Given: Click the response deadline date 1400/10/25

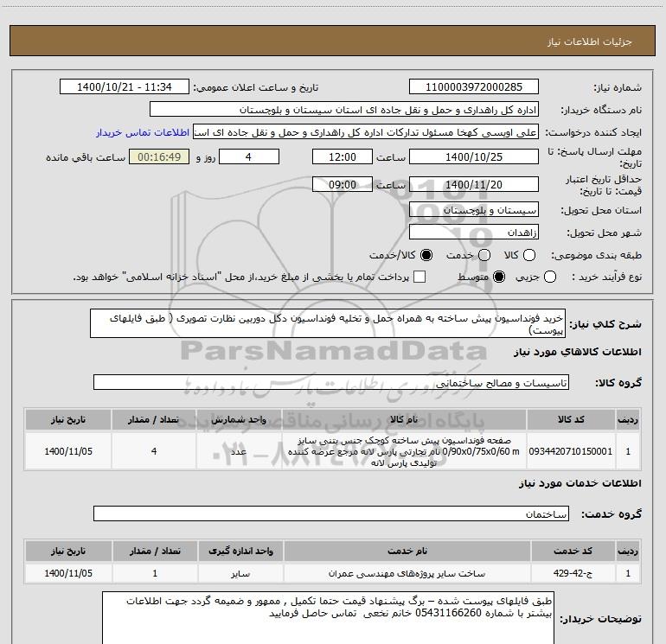Looking at the screenshot, I should point(474,157).
